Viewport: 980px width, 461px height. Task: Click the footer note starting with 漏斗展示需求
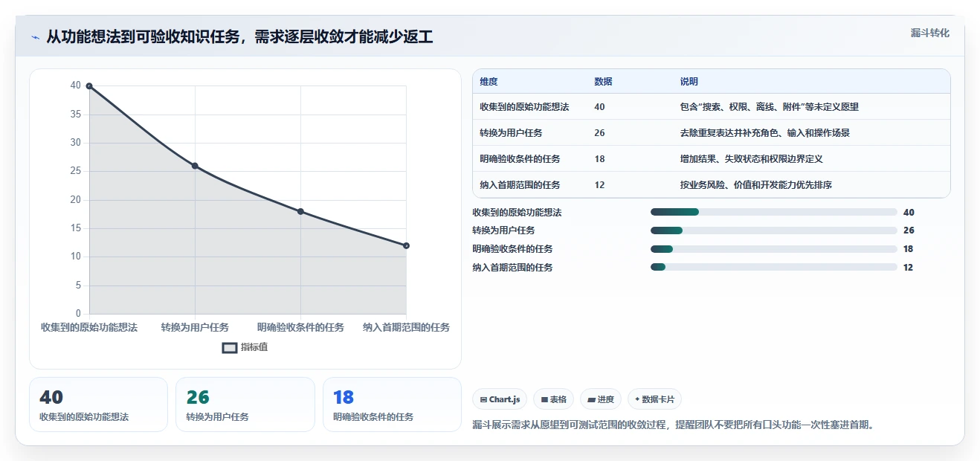pos(674,425)
